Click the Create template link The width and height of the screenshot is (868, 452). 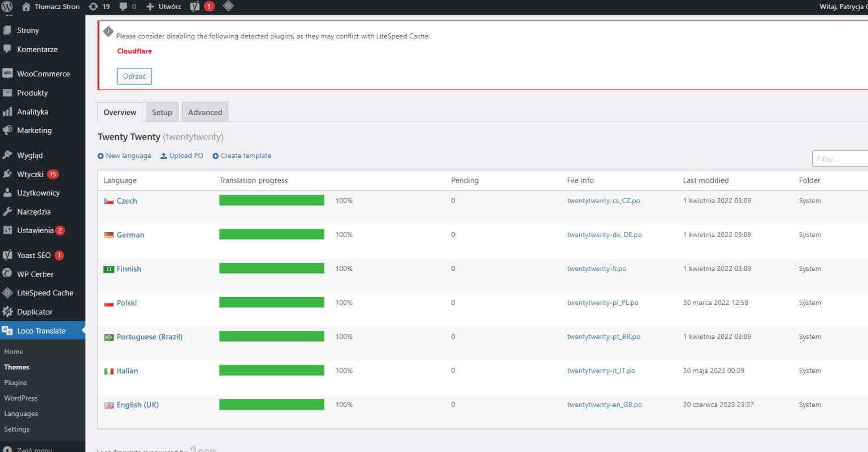click(x=242, y=156)
